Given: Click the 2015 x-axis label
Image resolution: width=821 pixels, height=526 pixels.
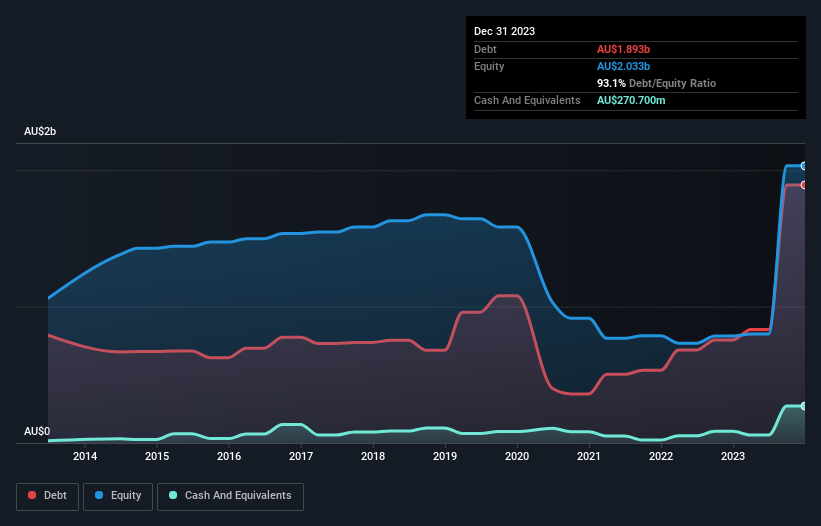Looking at the screenshot, I should tap(157, 456).
